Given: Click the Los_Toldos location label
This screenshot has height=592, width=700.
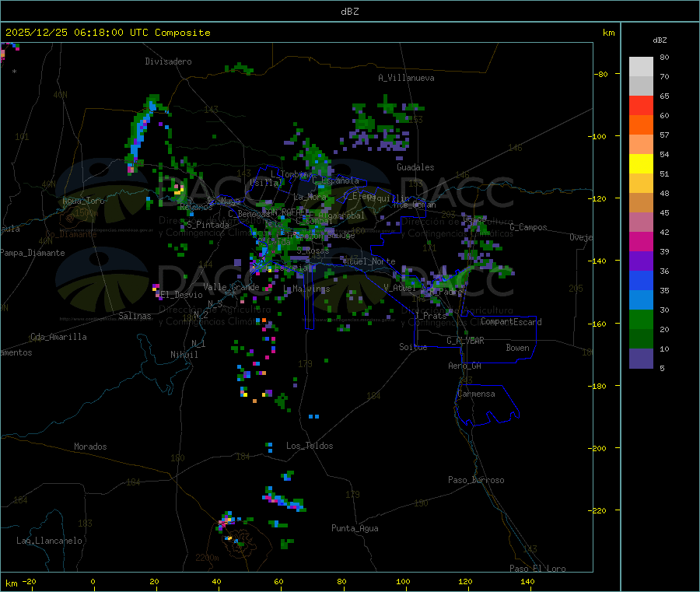Looking at the screenshot, I should coord(310,446).
